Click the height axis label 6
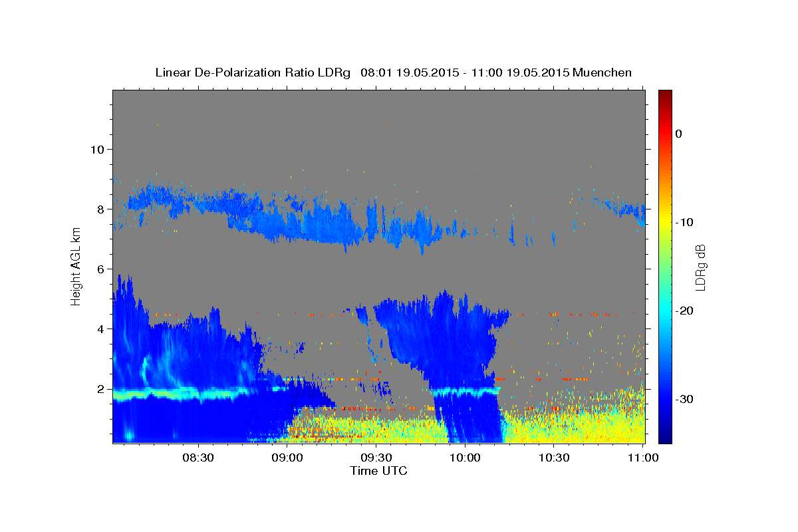The height and width of the screenshot is (532, 798). point(100,269)
